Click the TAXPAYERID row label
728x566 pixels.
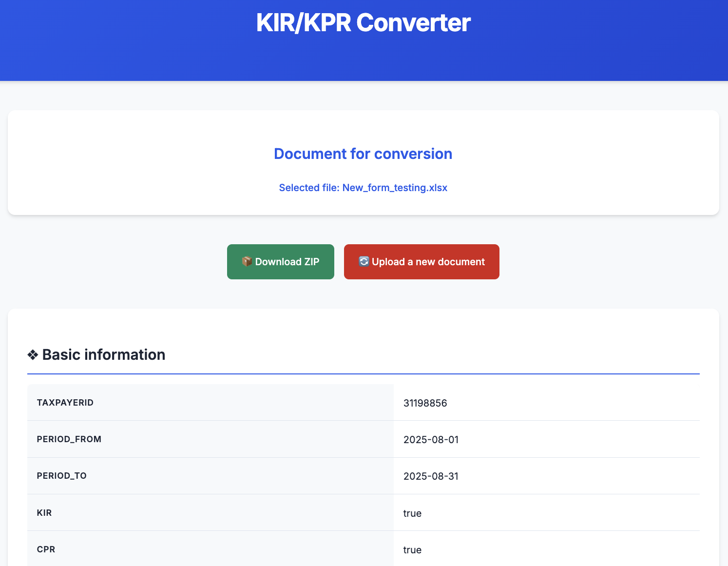pyautogui.click(x=65, y=402)
